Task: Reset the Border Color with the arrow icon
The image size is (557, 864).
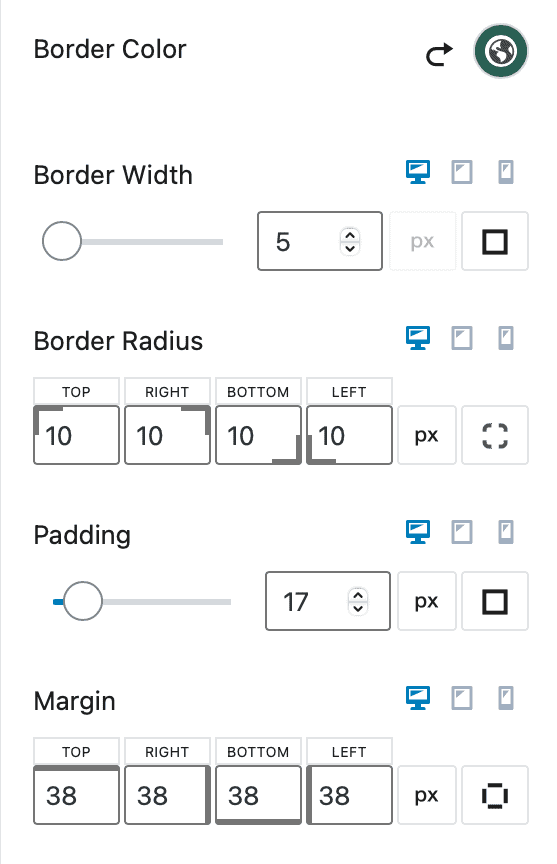Action: 439,54
